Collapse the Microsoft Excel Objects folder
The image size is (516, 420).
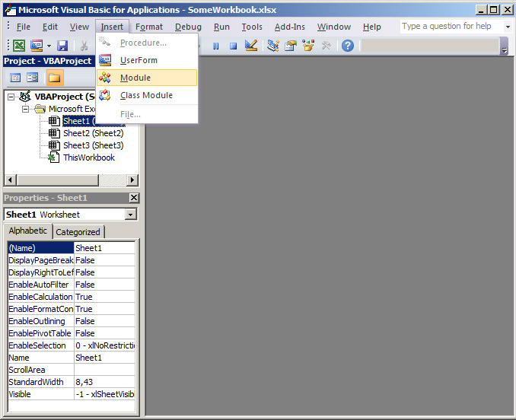coord(25,109)
